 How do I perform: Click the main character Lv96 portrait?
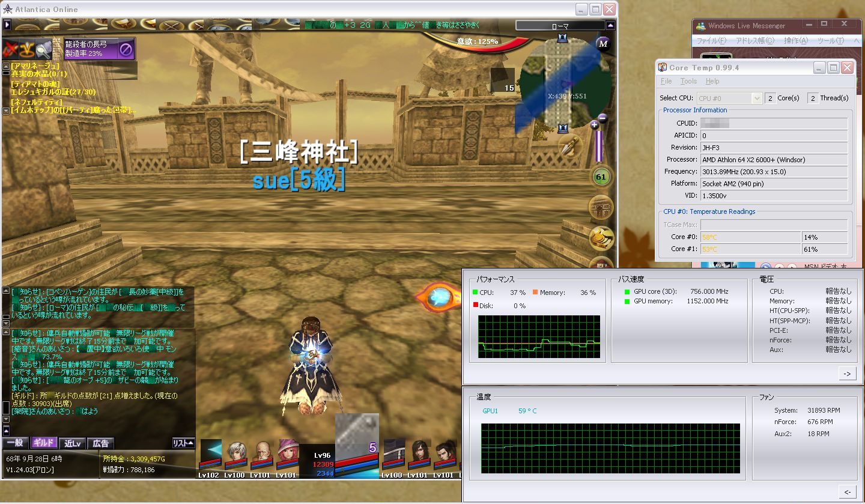(x=357, y=446)
